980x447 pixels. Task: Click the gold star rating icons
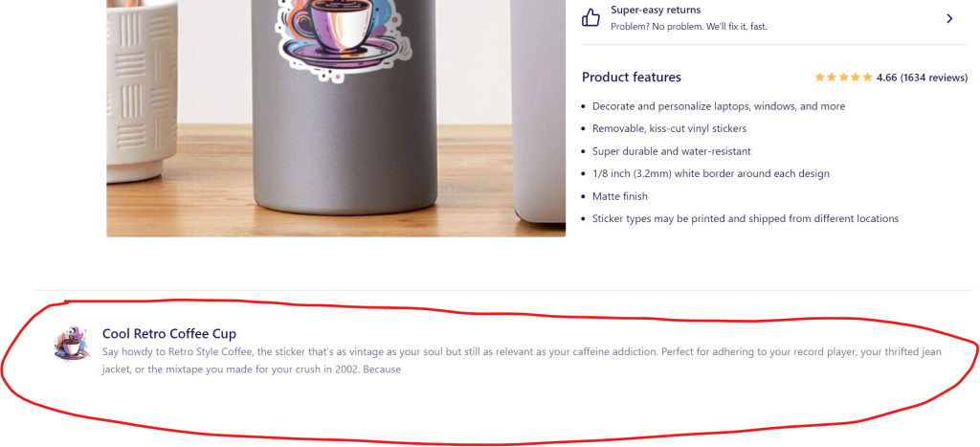point(843,78)
